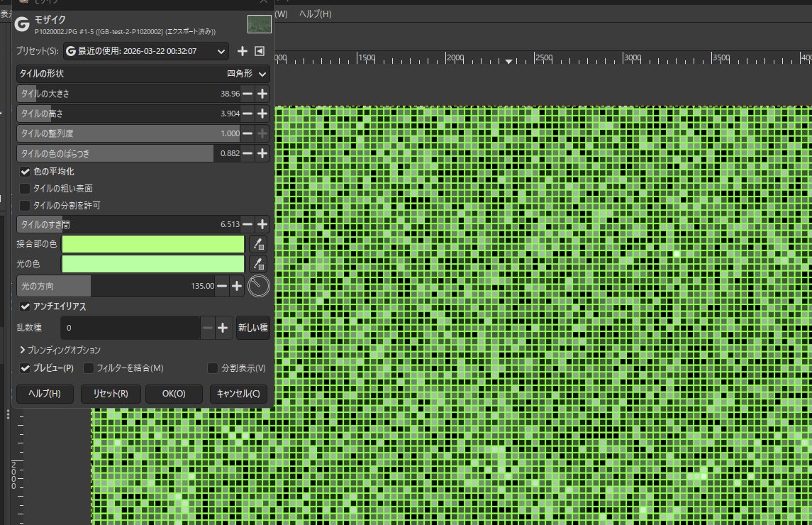Open preset management menu icon
Screen dimensions: 812x525
pos(260,51)
